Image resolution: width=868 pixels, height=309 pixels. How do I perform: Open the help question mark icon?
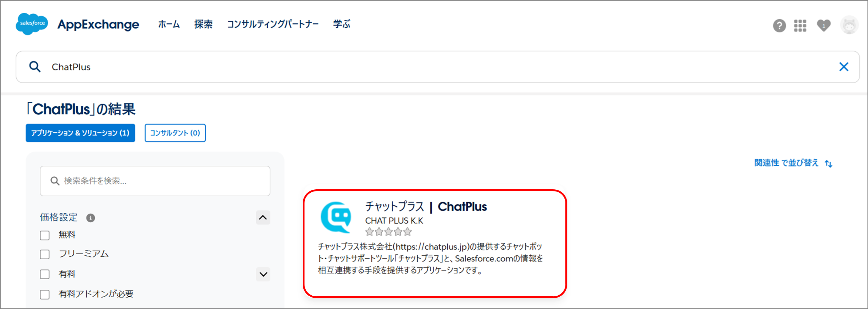click(x=779, y=25)
